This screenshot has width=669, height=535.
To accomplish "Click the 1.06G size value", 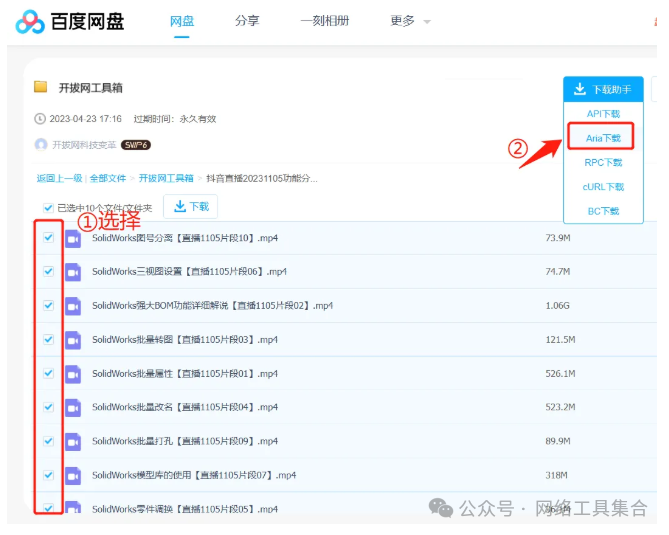I will [x=557, y=306].
